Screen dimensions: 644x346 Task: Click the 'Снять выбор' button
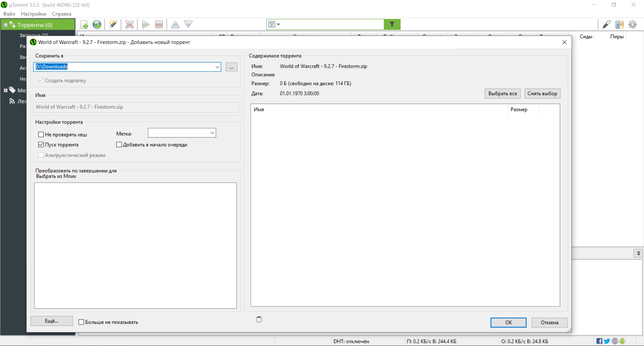[x=542, y=94]
